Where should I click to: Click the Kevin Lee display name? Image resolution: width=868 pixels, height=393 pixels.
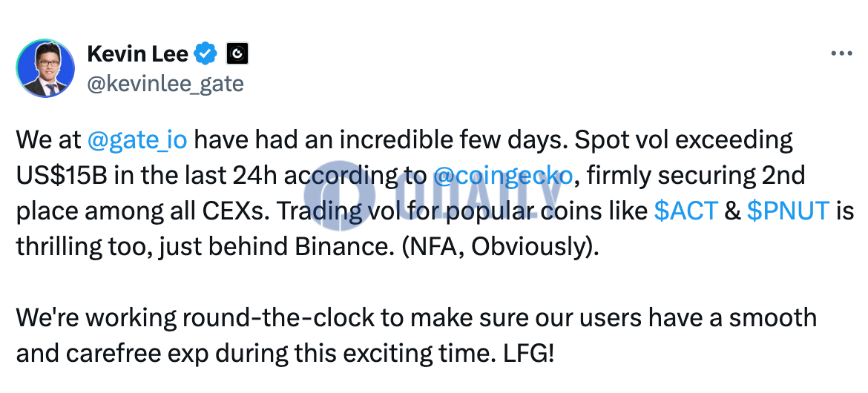tap(137, 53)
